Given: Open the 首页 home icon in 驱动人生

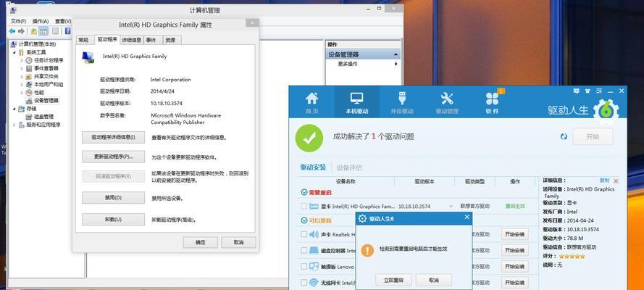Looking at the screenshot, I should point(311,99).
